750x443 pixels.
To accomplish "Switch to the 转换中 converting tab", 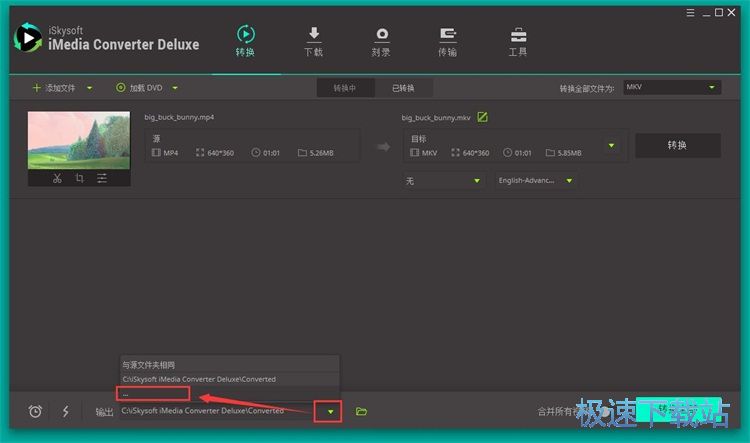I will click(x=345, y=88).
